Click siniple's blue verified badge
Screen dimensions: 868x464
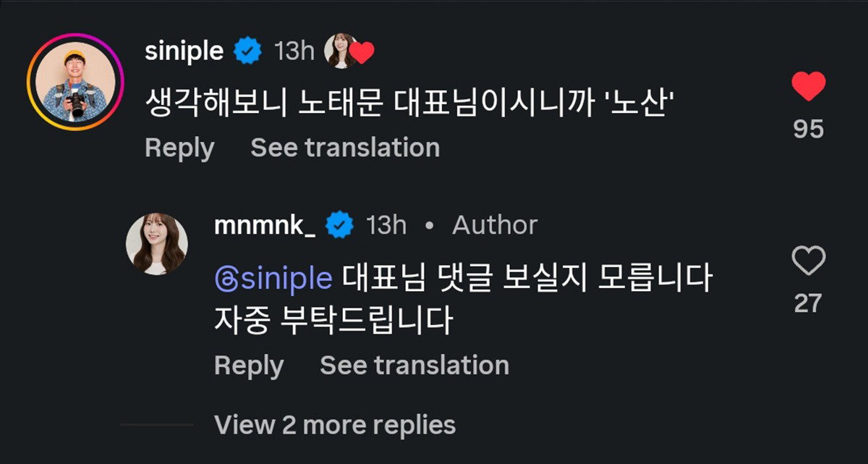[x=249, y=51]
